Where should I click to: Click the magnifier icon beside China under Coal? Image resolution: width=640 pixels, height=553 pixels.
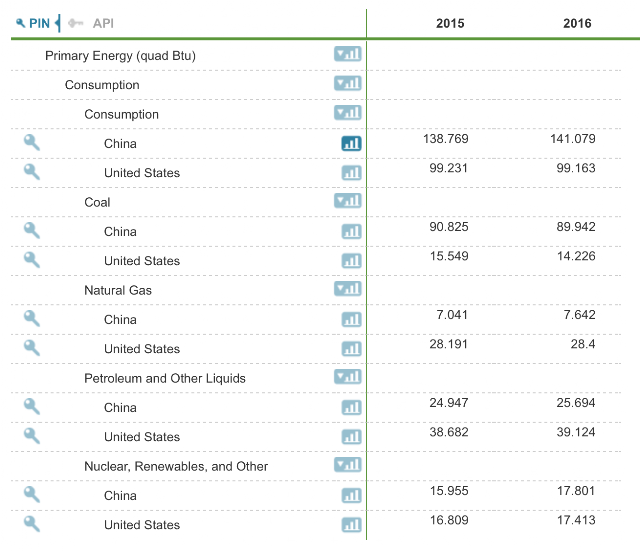coord(31,231)
